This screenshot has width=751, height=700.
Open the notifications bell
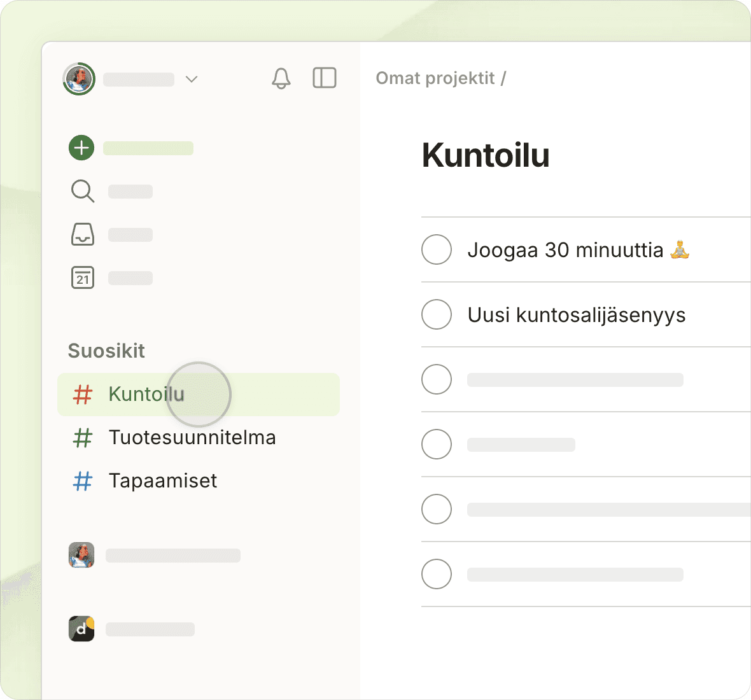281,78
